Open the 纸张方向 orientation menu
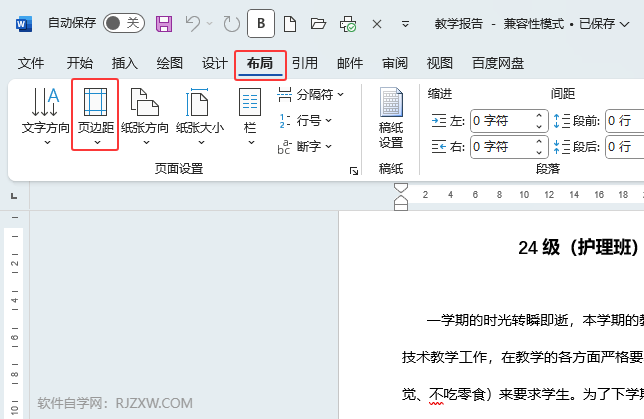Viewport: 644px width, 419px height. point(145,116)
